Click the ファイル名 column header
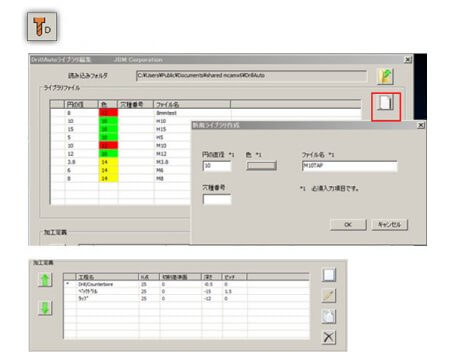This screenshot has height=360, width=456. point(192,105)
